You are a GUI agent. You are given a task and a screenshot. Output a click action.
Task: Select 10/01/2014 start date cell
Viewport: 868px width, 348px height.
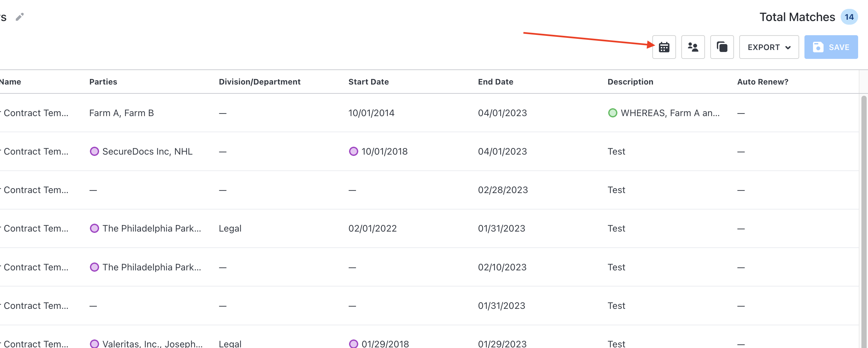(371, 113)
